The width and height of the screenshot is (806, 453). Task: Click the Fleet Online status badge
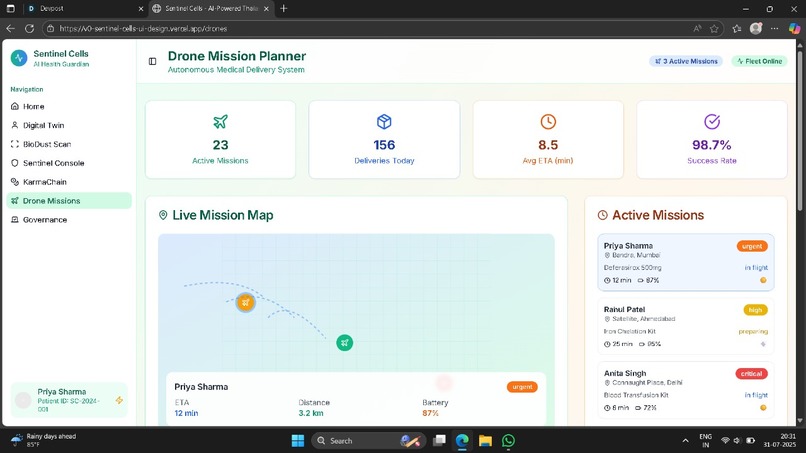759,61
